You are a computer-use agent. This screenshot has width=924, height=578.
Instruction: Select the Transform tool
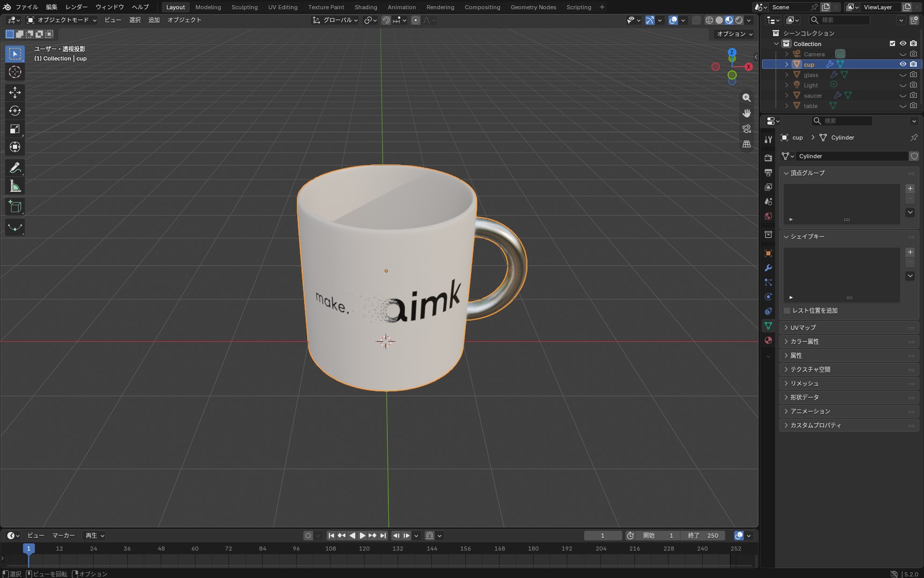tap(15, 147)
